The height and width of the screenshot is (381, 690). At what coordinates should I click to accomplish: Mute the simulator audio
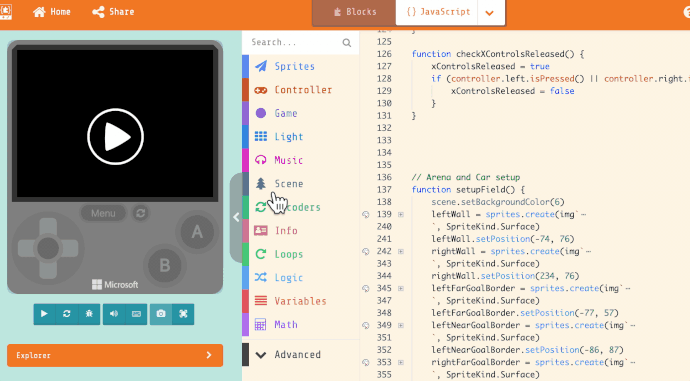pos(114,314)
